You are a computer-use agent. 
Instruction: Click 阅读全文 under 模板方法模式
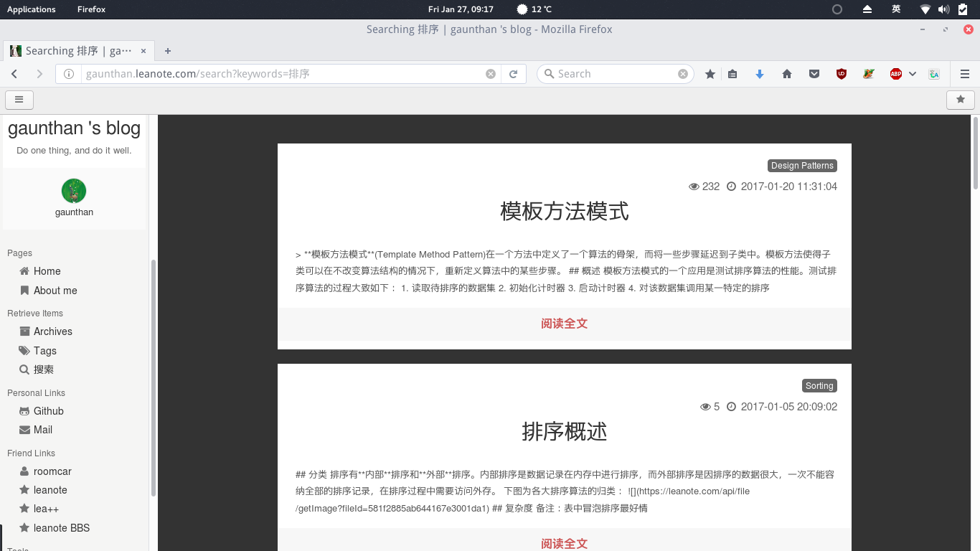tap(565, 324)
